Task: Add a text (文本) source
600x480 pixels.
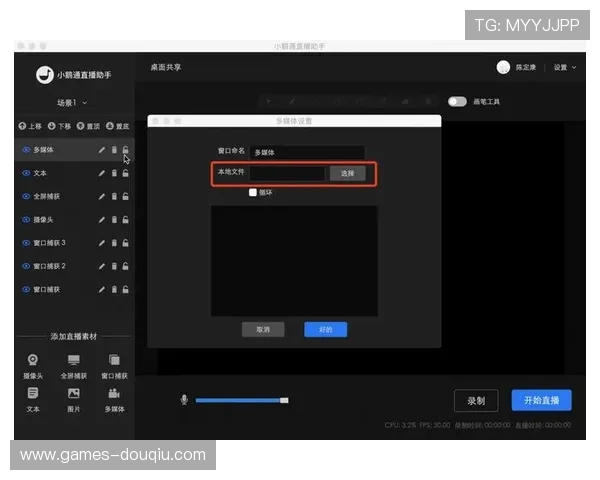Action: point(33,397)
